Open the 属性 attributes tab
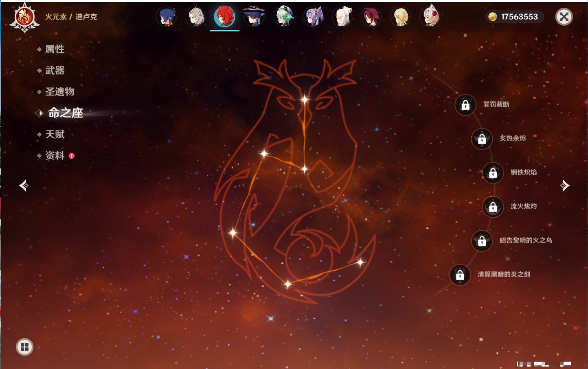Viewport: 588px width, 369px height. tap(55, 49)
